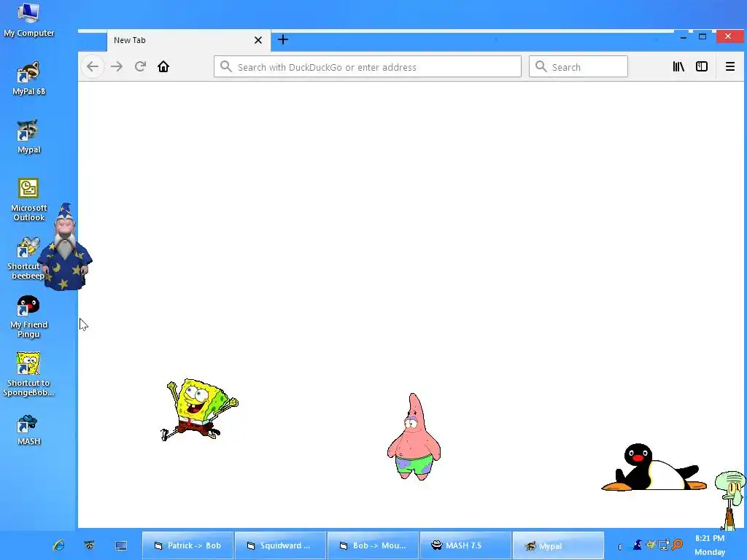
Task: Select the MASH desktop shortcut
Action: click(28, 430)
